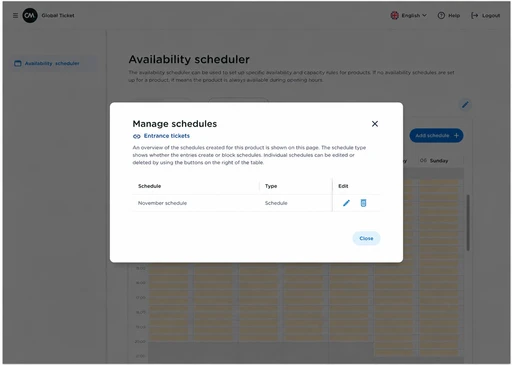Image resolution: width=512 pixels, height=365 pixels.
Task: Click the UK flag language icon
Action: click(x=394, y=15)
